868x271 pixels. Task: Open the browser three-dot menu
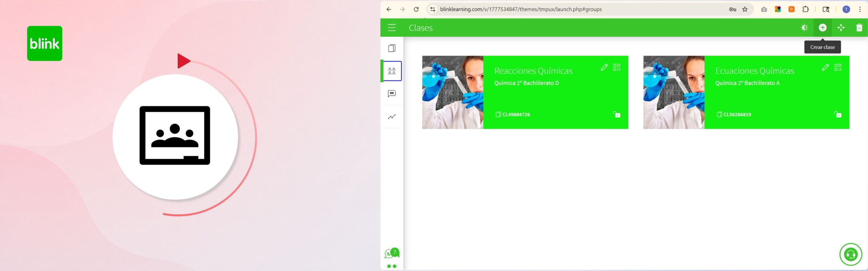point(860,9)
